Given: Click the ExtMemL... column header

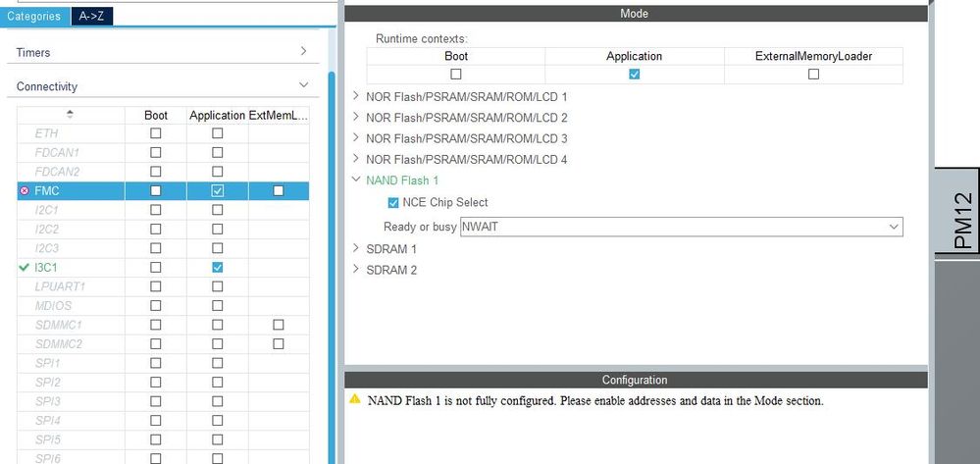Looking at the screenshot, I should (x=279, y=115).
